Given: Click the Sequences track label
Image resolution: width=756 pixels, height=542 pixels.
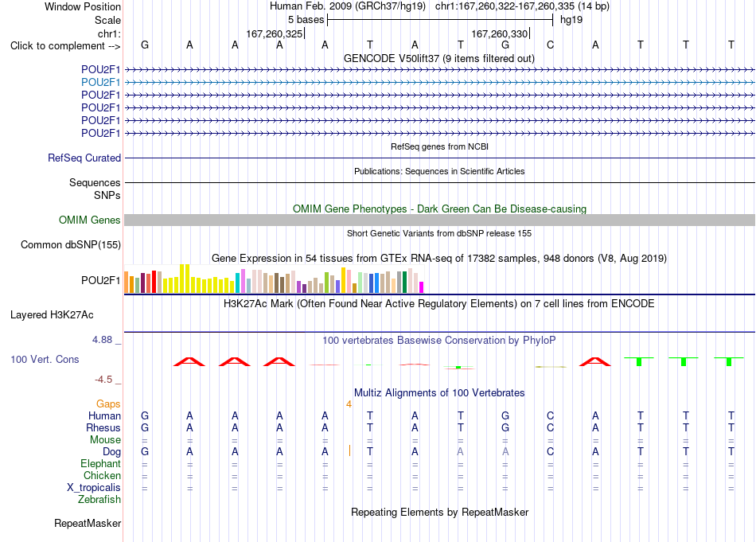Looking at the screenshot, I should click(x=95, y=183).
